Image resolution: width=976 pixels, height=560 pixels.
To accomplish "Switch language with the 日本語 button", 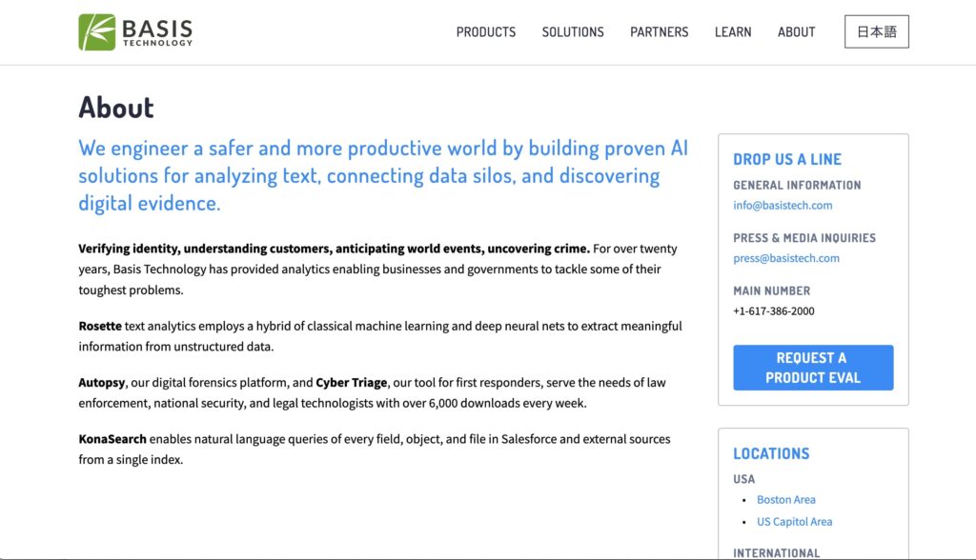I will tap(876, 31).
